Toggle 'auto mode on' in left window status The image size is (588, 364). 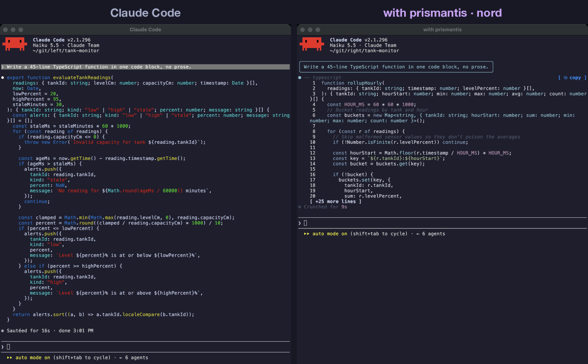33,358
